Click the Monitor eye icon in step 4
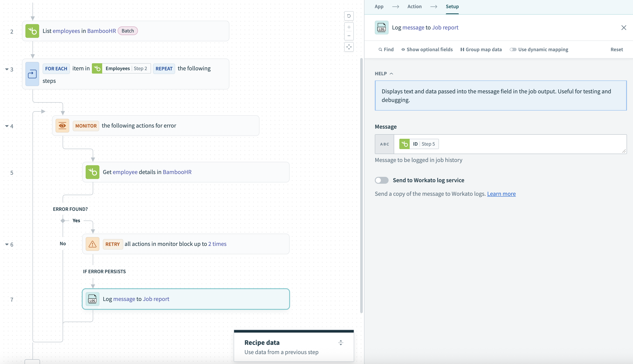Image resolution: width=633 pixels, height=364 pixels. tap(62, 125)
